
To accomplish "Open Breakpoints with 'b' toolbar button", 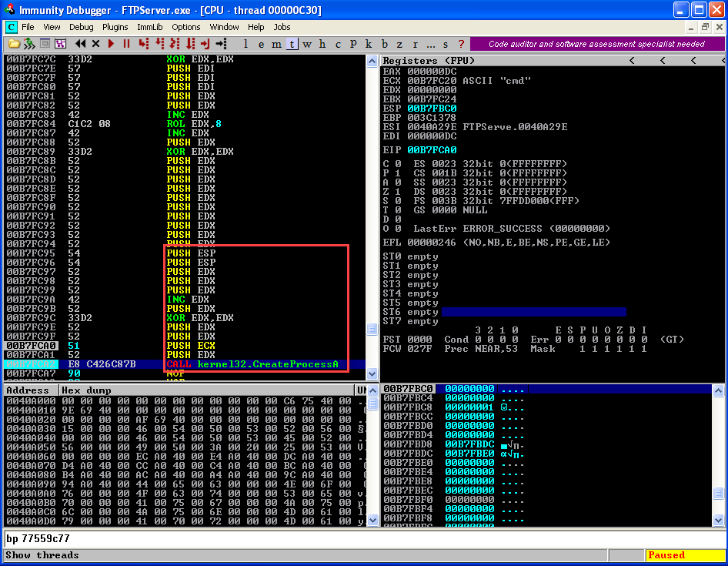I will (385, 44).
